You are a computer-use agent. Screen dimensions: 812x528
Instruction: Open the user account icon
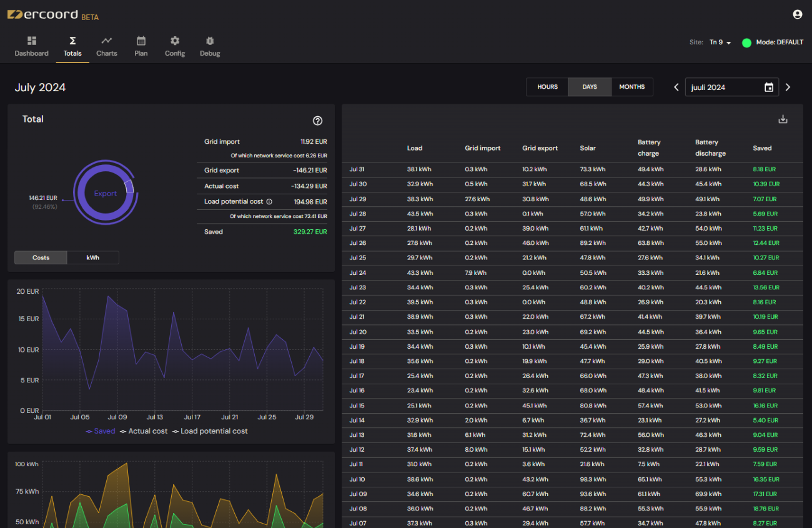(797, 14)
